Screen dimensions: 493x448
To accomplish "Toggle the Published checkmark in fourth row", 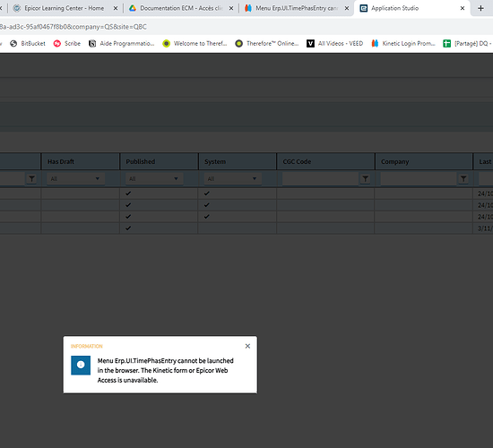I will 128,228.
